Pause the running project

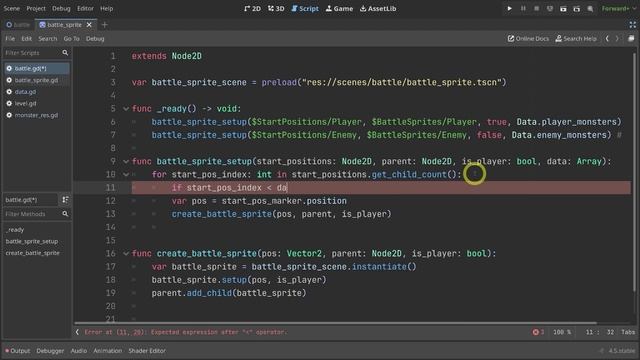(523, 8)
